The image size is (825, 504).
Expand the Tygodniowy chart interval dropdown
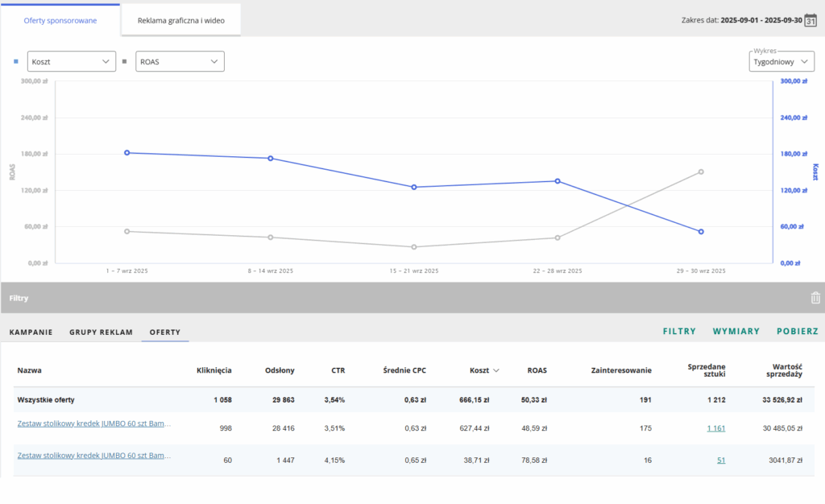coord(781,61)
